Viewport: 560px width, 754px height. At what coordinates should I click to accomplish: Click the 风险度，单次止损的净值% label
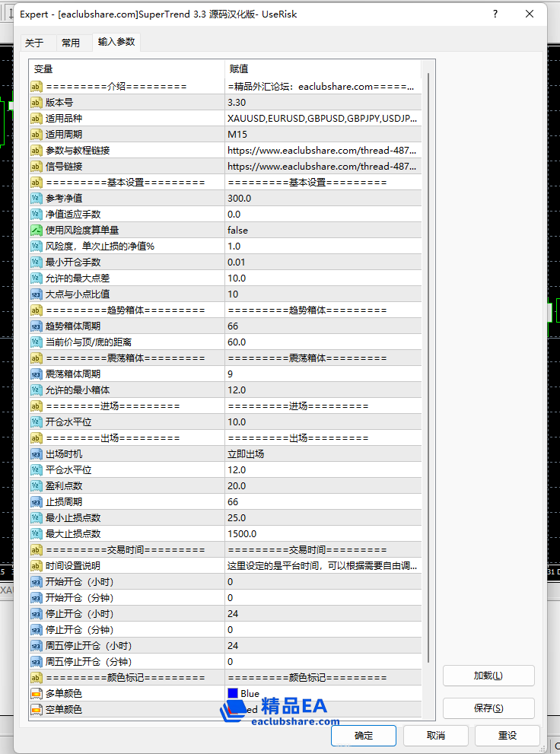[x=100, y=247]
